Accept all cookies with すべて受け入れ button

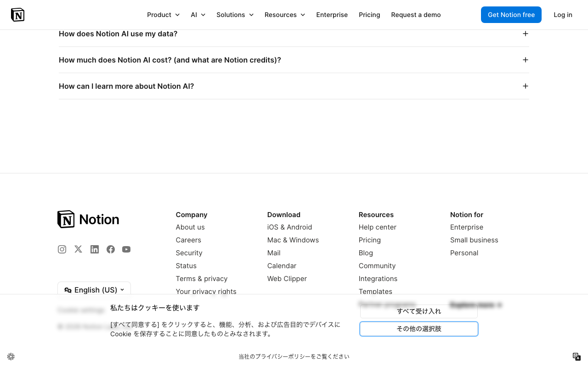[x=419, y=311]
